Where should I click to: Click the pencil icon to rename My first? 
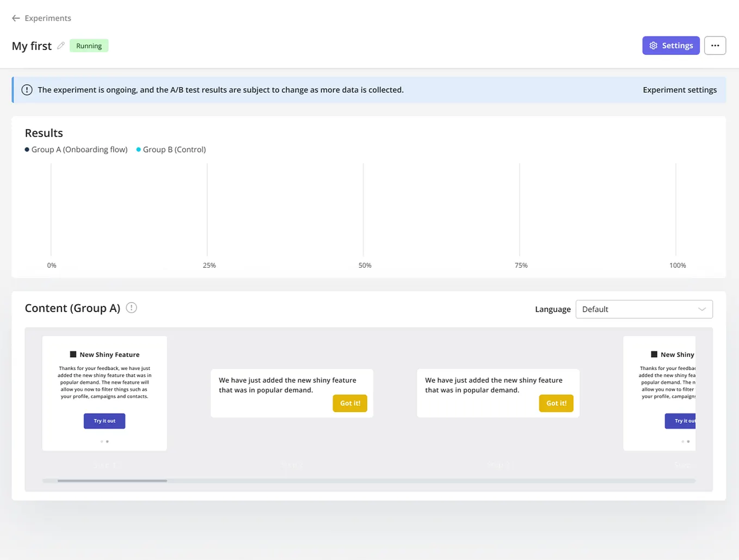pyautogui.click(x=60, y=46)
